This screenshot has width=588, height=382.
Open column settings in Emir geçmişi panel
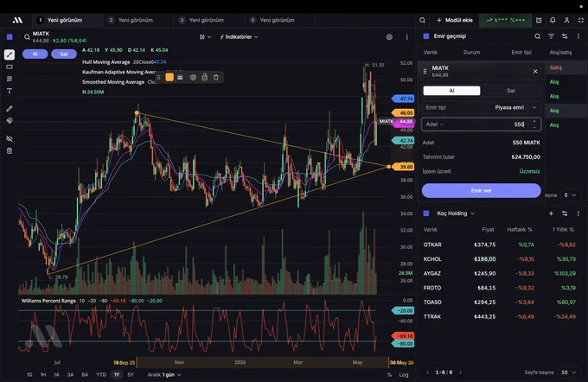[565, 36]
